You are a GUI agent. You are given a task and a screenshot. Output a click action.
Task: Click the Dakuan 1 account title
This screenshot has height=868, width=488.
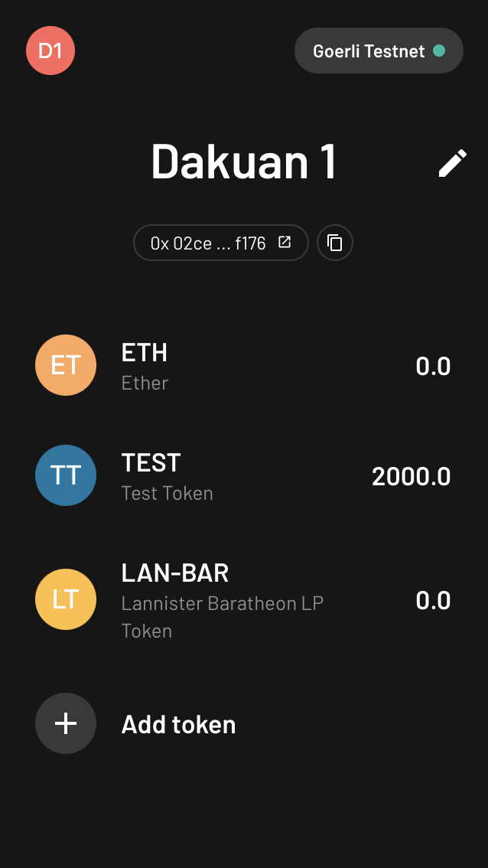click(x=243, y=162)
